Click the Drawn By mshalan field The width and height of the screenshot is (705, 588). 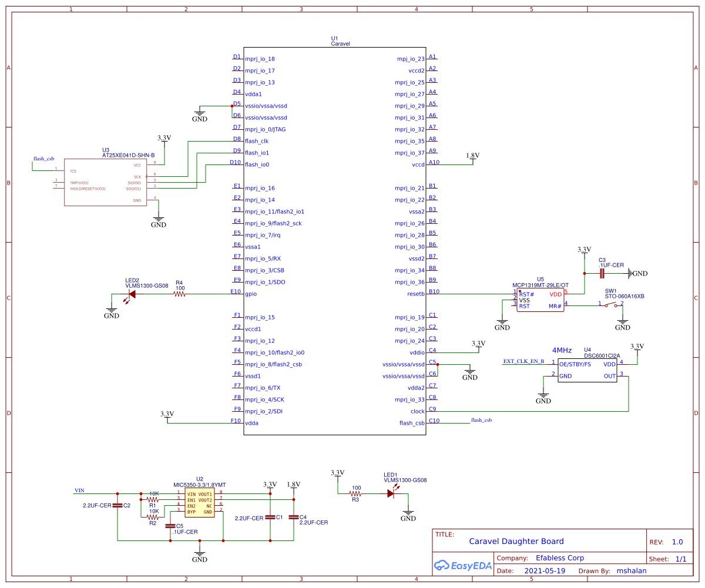632,570
